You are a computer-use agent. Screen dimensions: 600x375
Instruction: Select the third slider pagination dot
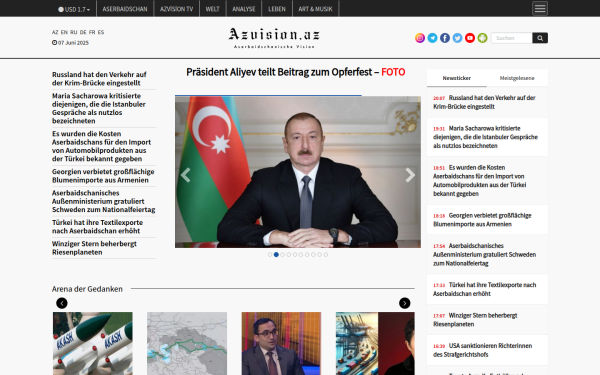tap(282, 254)
